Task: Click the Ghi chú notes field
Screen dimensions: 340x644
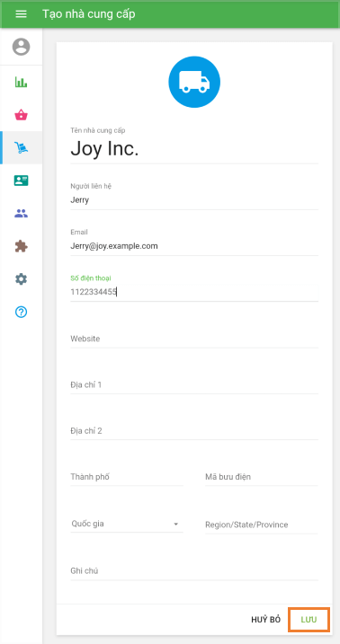Action: click(194, 571)
